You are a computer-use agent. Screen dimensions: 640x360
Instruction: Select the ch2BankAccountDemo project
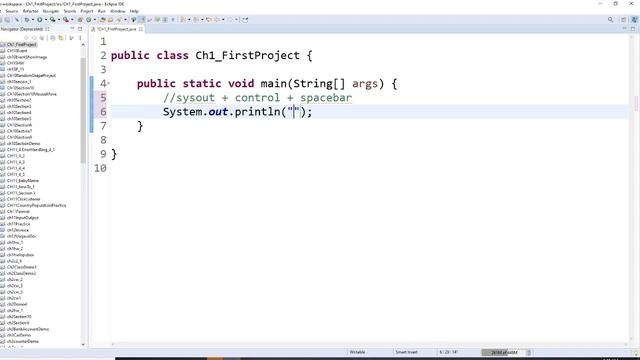[x=28, y=329]
